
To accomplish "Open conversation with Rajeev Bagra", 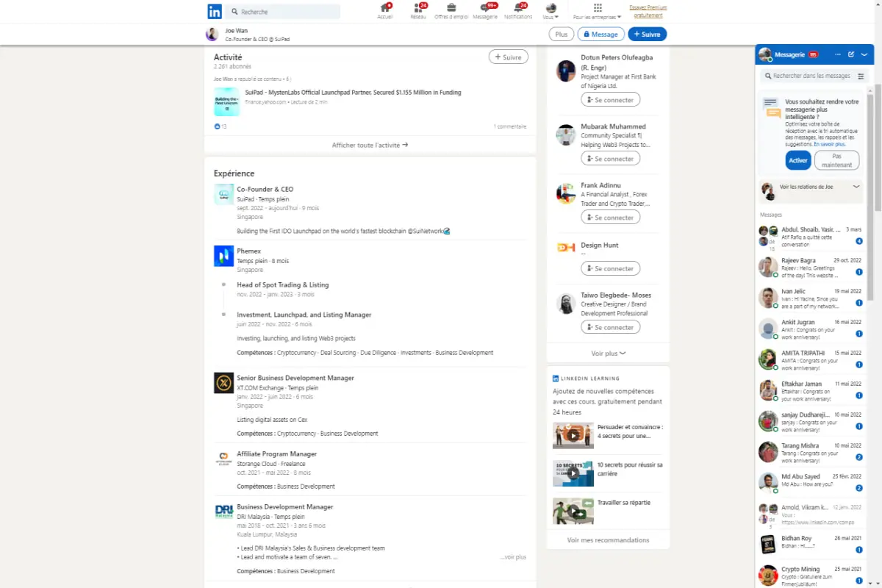I will coord(811,268).
